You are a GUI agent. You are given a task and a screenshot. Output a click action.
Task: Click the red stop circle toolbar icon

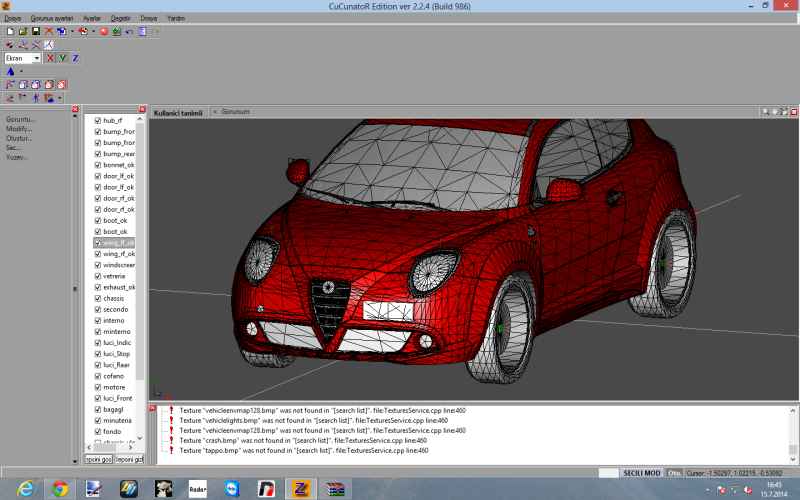[x=104, y=32]
